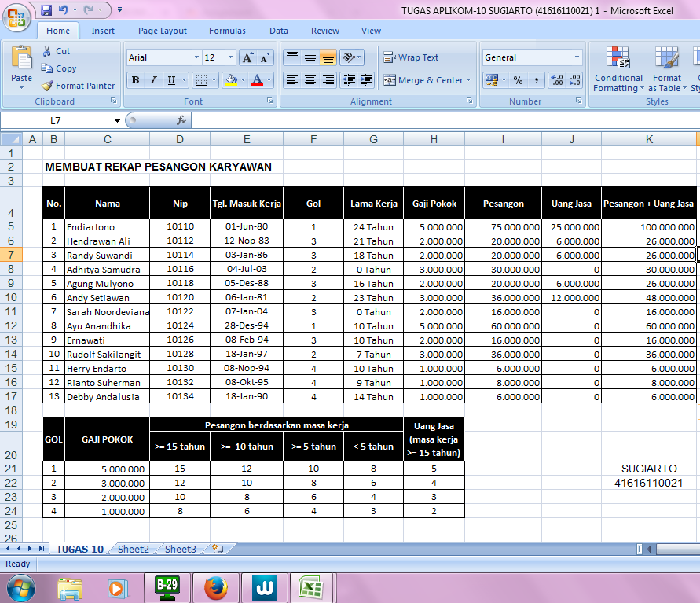The image size is (700, 603).
Task: Select the Sheet2 worksheet tab
Action: pos(133,549)
